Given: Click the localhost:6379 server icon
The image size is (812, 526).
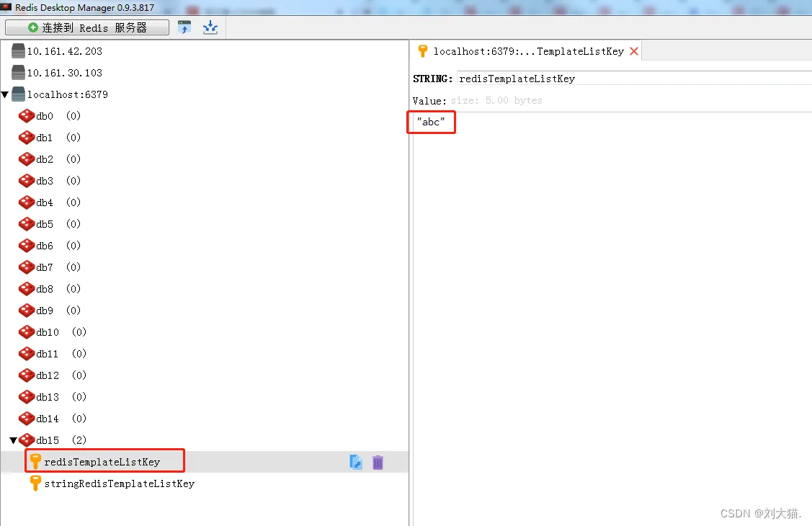Looking at the screenshot, I should (18, 94).
